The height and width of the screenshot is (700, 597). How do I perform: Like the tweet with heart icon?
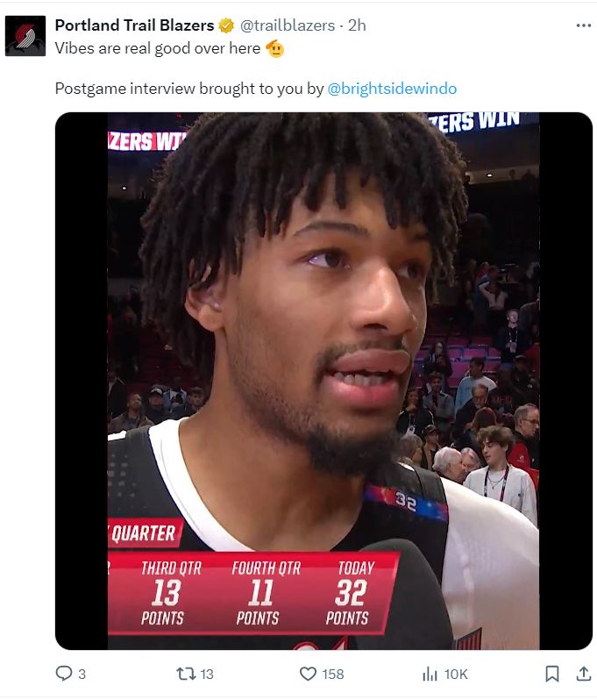[308, 673]
